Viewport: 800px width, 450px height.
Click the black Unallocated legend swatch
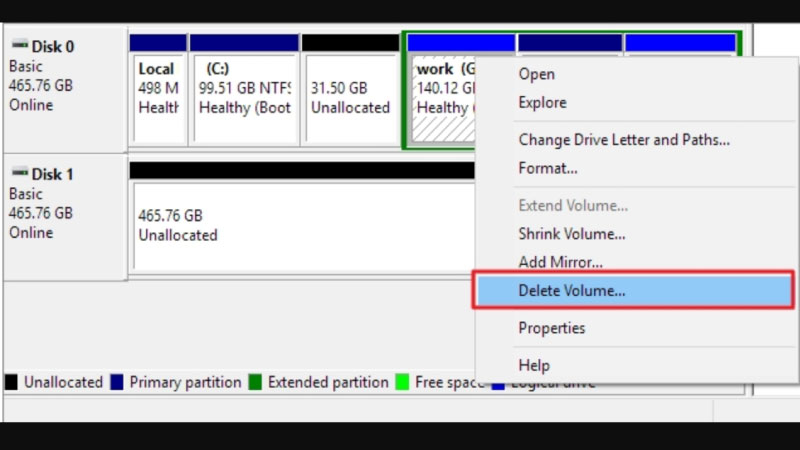pos(11,382)
